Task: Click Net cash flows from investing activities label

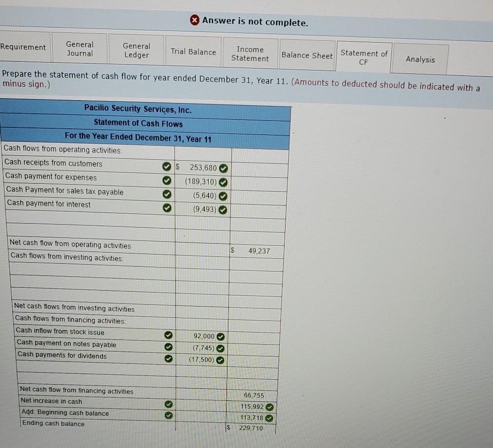Action: pyautogui.click(x=74, y=307)
